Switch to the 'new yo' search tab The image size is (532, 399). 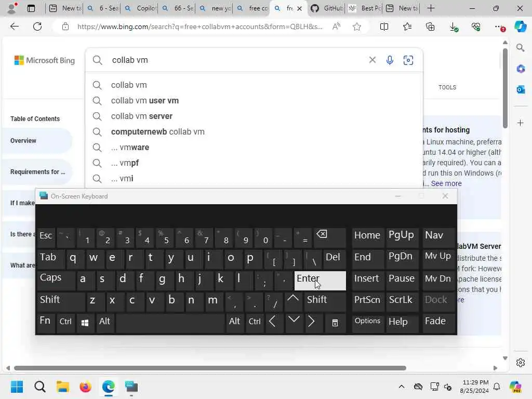click(x=215, y=8)
